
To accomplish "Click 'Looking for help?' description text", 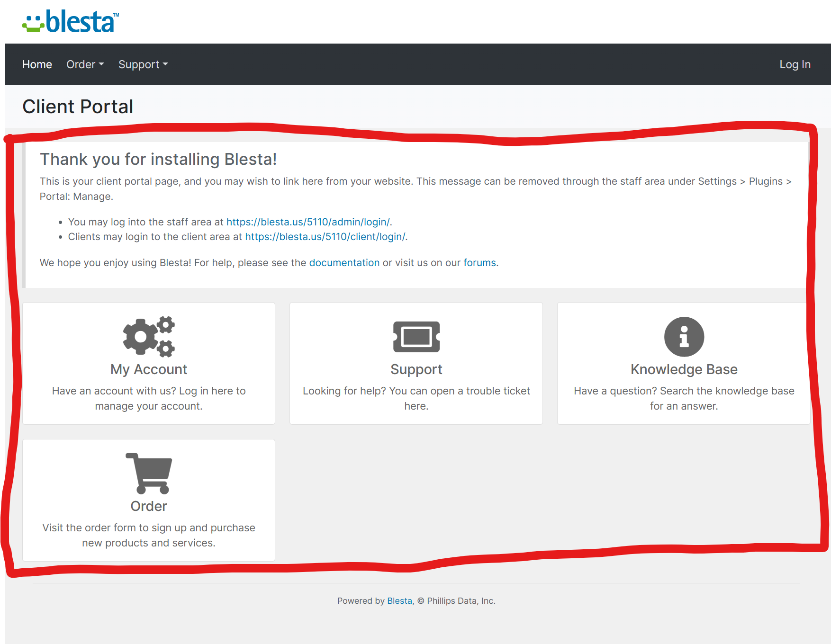I will (416, 399).
